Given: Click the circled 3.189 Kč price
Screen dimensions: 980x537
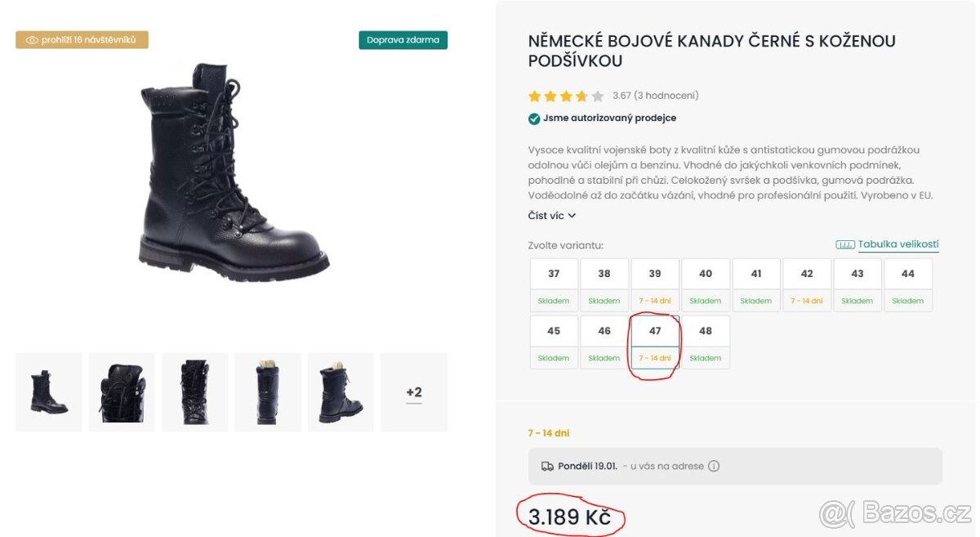Looking at the screenshot, I should [571, 517].
